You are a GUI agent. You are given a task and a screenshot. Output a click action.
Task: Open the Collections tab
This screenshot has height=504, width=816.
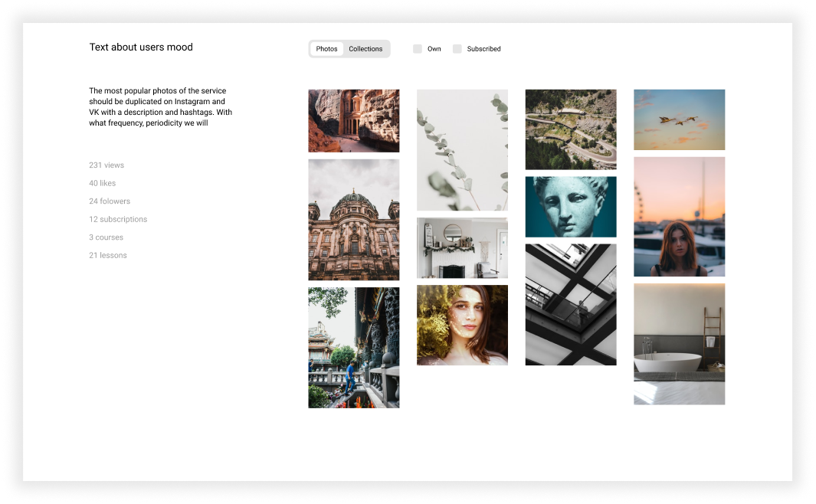[365, 49]
